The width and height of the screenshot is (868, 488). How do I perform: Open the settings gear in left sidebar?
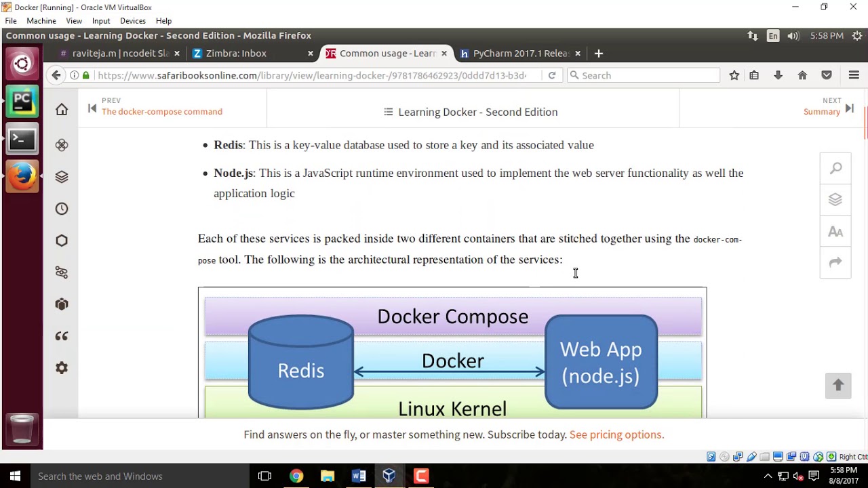62,368
